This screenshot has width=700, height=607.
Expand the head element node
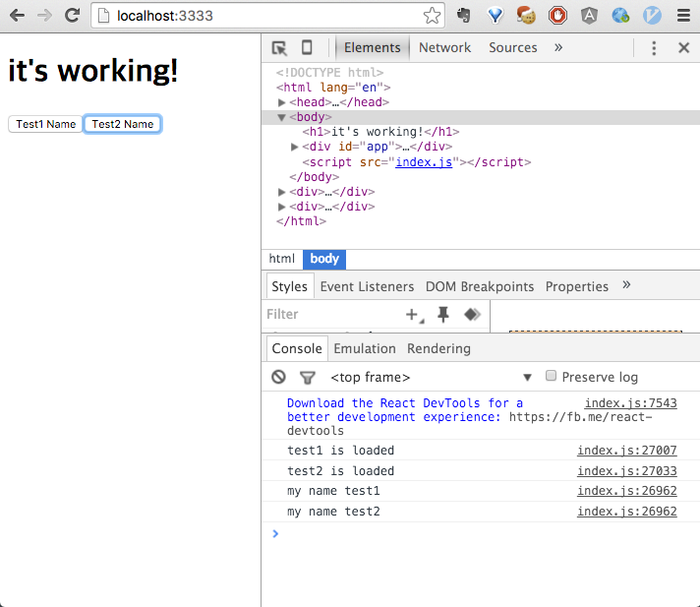pos(281,102)
